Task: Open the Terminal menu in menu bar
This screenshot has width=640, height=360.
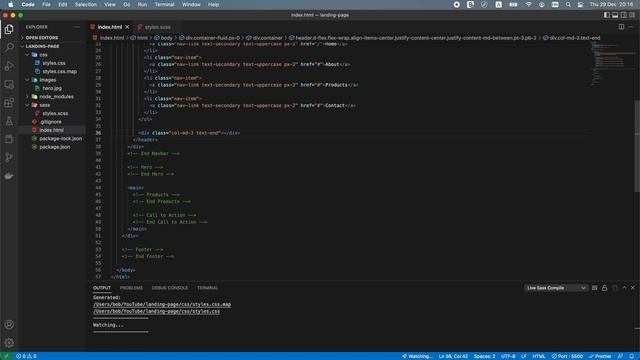Action: [164, 4]
